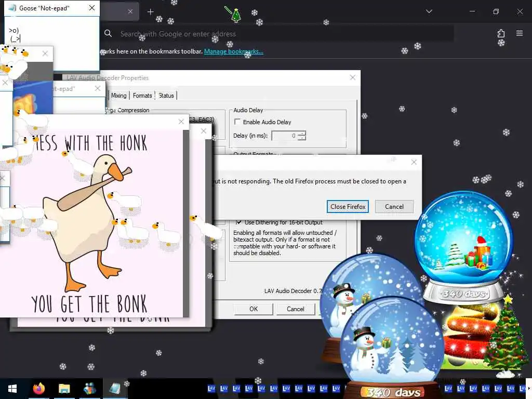Close the second goose meme window behind
The image size is (532, 399).
pyautogui.click(x=203, y=131)
